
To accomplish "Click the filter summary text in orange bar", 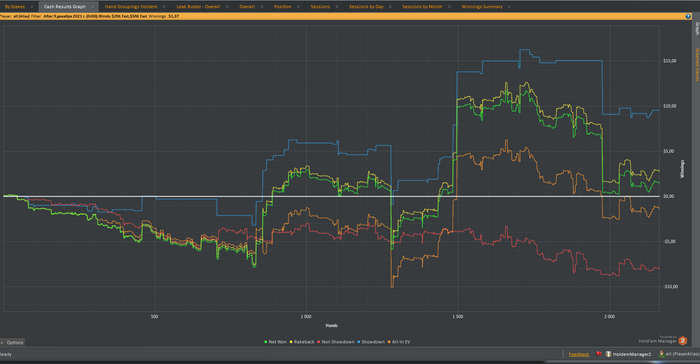I will click(x=90, y=16).
